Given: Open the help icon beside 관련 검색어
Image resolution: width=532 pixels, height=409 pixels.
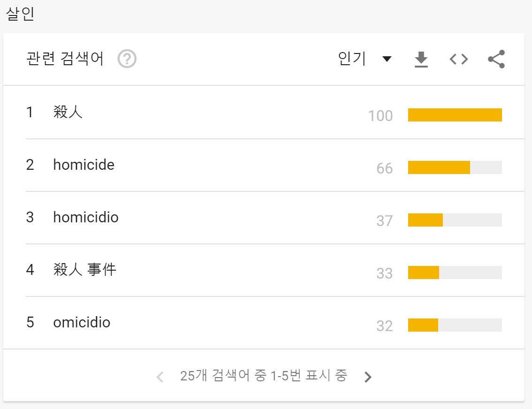Looking at the screenshot, I should 127,59.
